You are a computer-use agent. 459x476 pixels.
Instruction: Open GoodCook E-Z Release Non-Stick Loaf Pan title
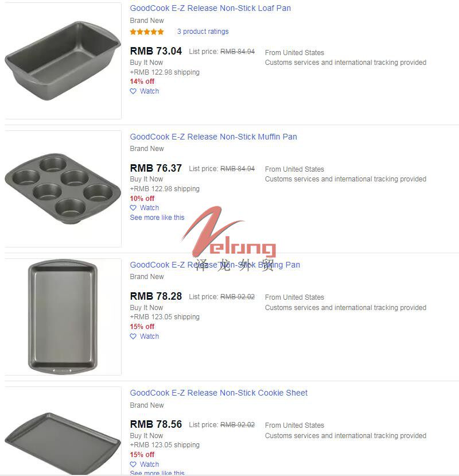point(210,8)
